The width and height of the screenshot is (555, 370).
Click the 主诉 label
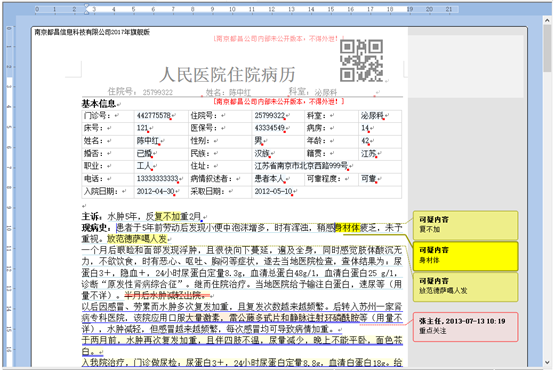pyautogui.click(x=92, y=216)
